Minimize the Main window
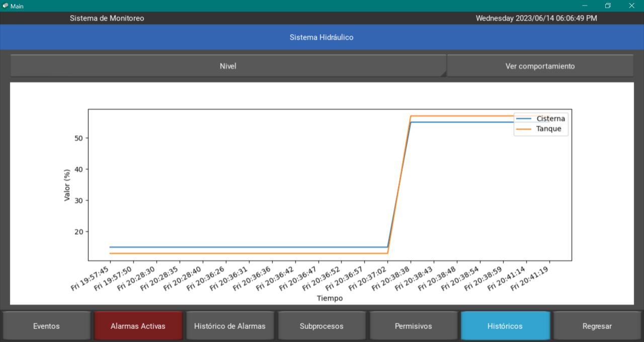The width and height of the screenshot is (644, 342). coord(585,6)
